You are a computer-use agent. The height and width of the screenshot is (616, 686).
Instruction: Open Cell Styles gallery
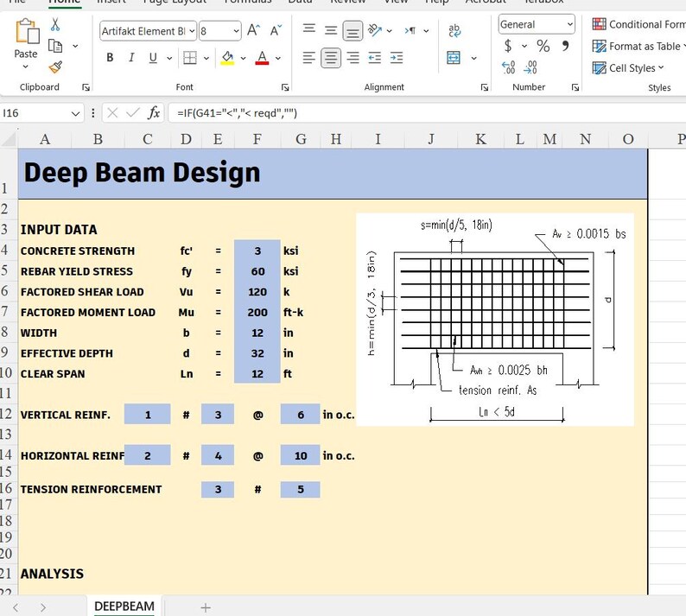628,67
